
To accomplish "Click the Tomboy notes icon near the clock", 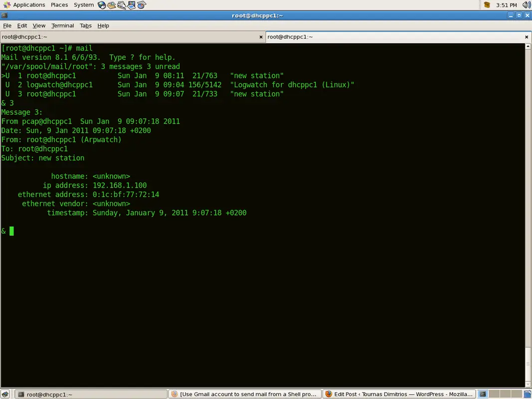I will click(x=487, y=4).
